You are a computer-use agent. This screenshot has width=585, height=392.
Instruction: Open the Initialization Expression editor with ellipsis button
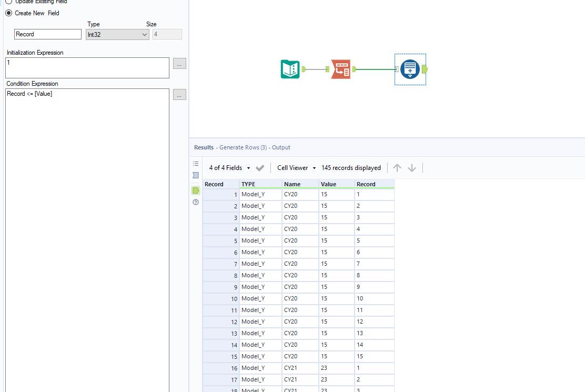tap(179, 63)
